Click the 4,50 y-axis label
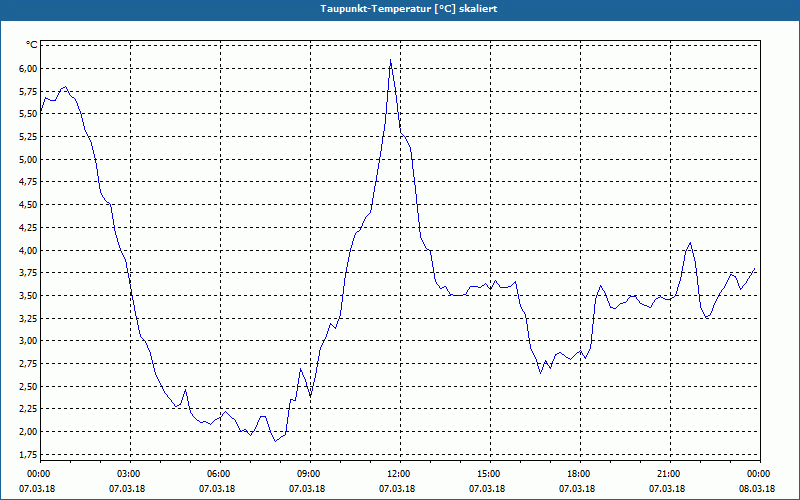The image size is (800, 500). (x=28, y=205)
